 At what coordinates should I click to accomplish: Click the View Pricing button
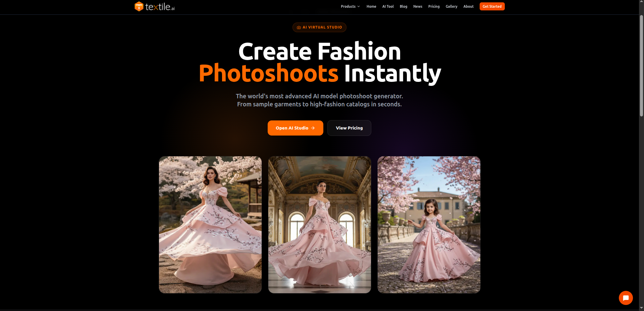(x=349, y=128)
